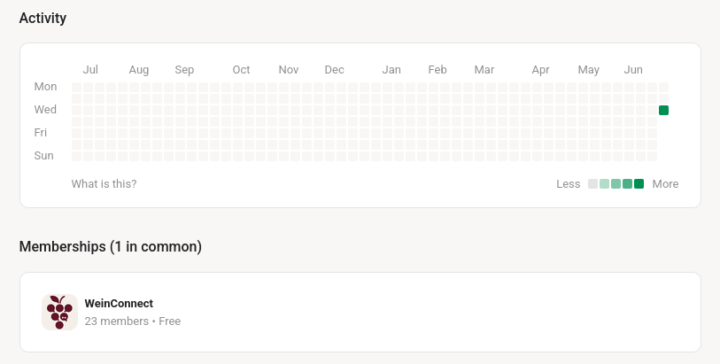Click the "Memberships (1 in common)" heading

(110, 246)
